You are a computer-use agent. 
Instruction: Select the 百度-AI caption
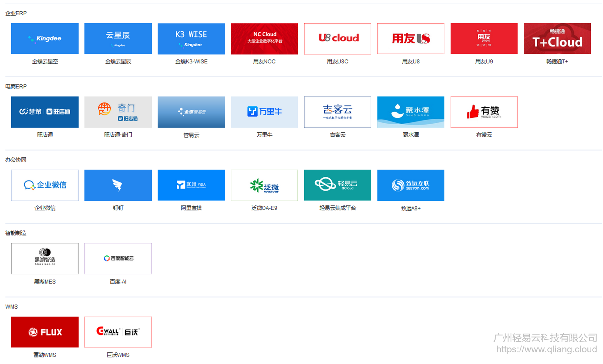pos(118,282)
